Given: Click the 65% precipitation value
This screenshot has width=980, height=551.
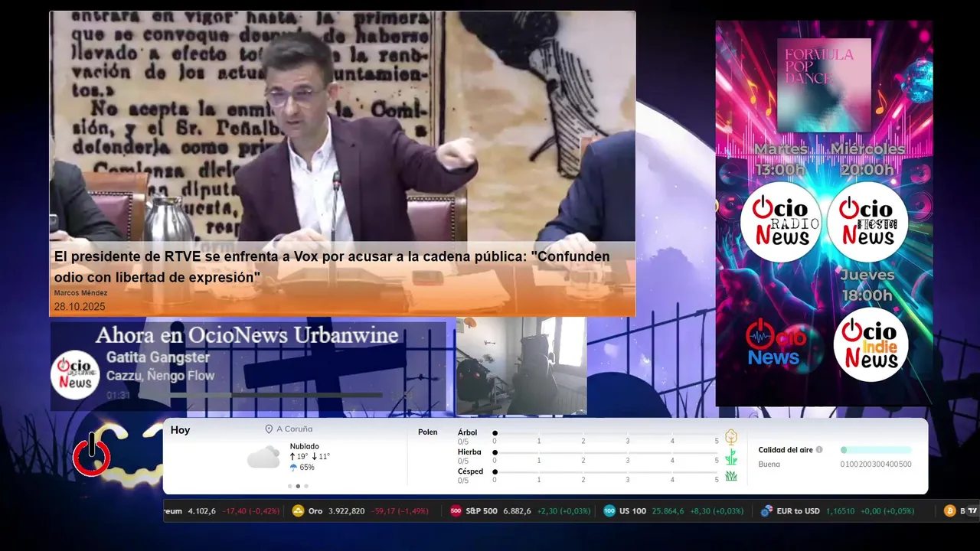Looking at the screenshot, I should pos(307,468).
